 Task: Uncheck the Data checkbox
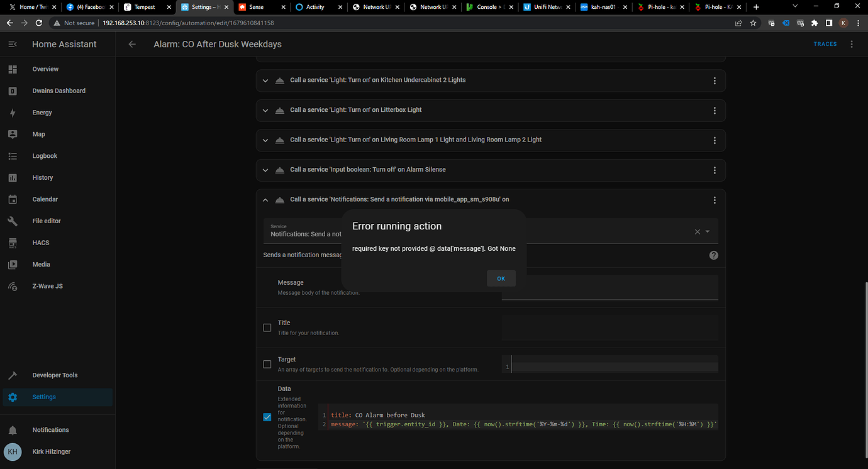click(267, 417)
